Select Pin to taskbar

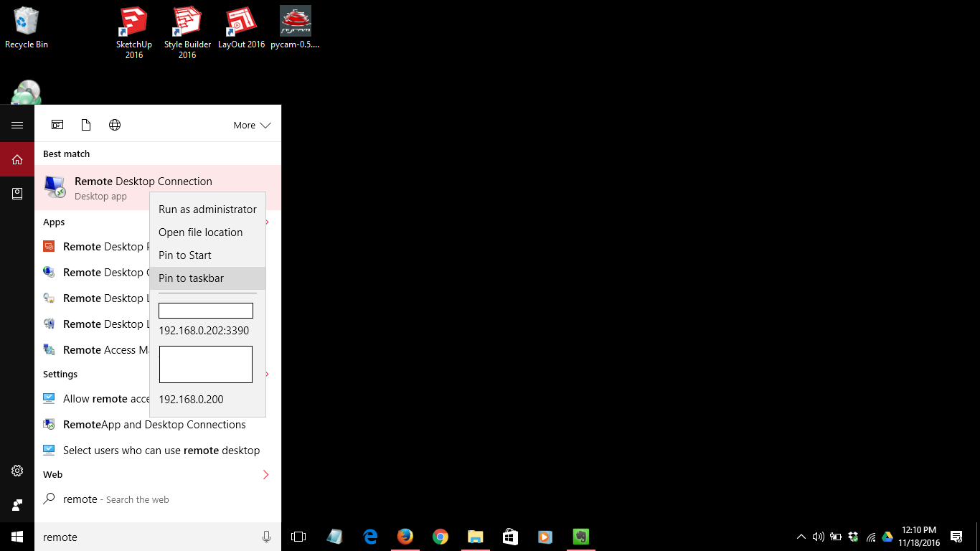207,278
